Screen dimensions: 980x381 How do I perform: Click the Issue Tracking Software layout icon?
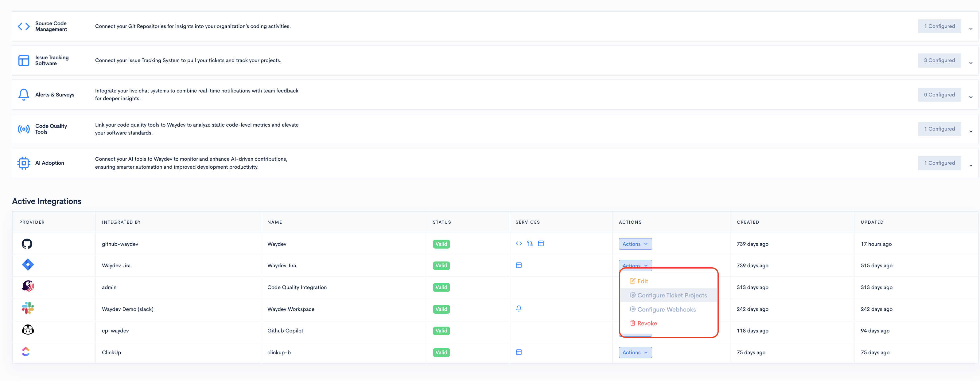[24, 61]
